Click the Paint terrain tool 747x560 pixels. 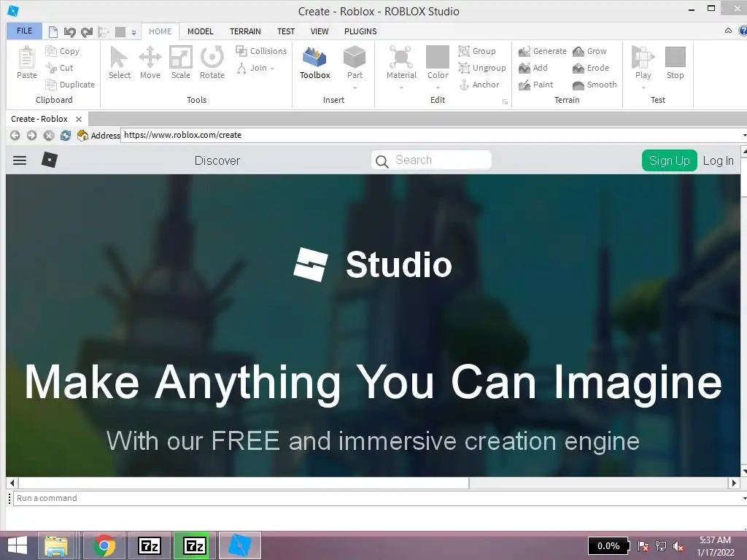(536, 85)
